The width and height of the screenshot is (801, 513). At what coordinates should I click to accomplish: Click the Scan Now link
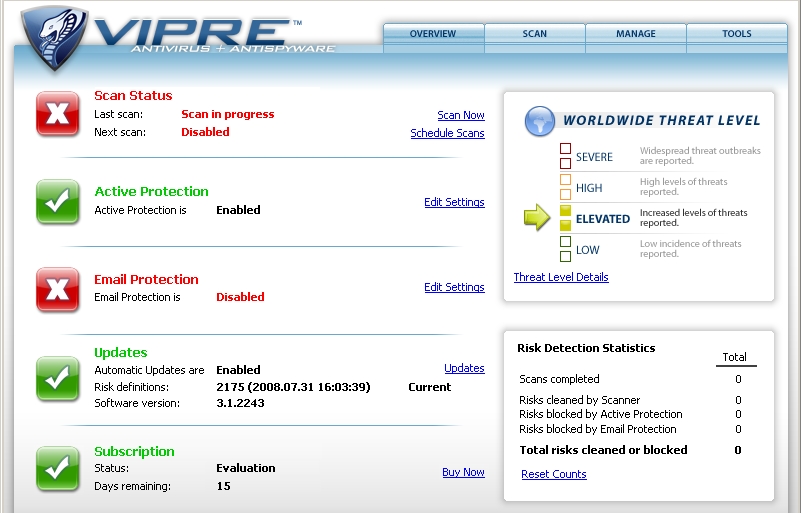point(461,115)
